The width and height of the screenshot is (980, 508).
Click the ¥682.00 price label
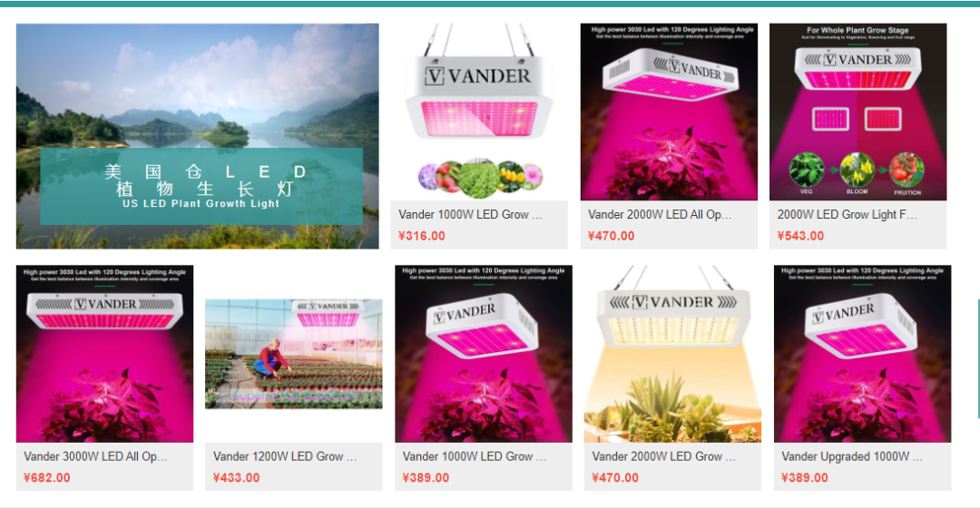pyautogui.click(x=47, y=477)
